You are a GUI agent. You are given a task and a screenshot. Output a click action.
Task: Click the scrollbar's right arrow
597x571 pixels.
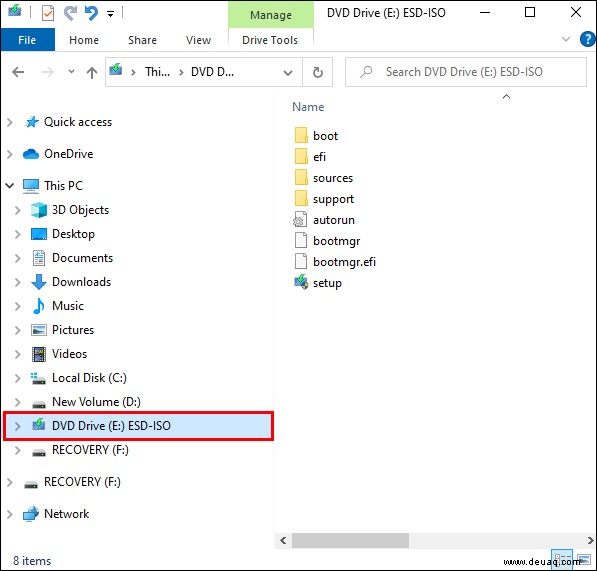[x=590, y=540]
